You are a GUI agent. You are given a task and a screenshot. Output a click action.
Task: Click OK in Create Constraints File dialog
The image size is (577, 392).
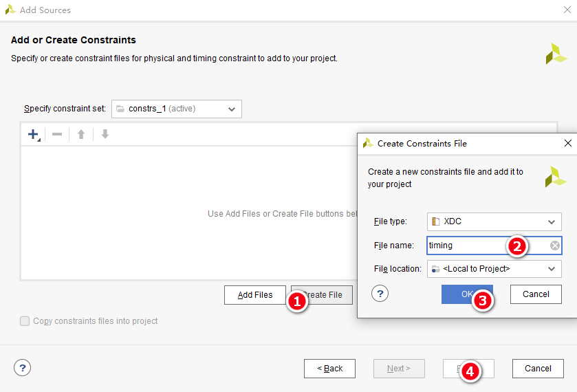[467, 294]
